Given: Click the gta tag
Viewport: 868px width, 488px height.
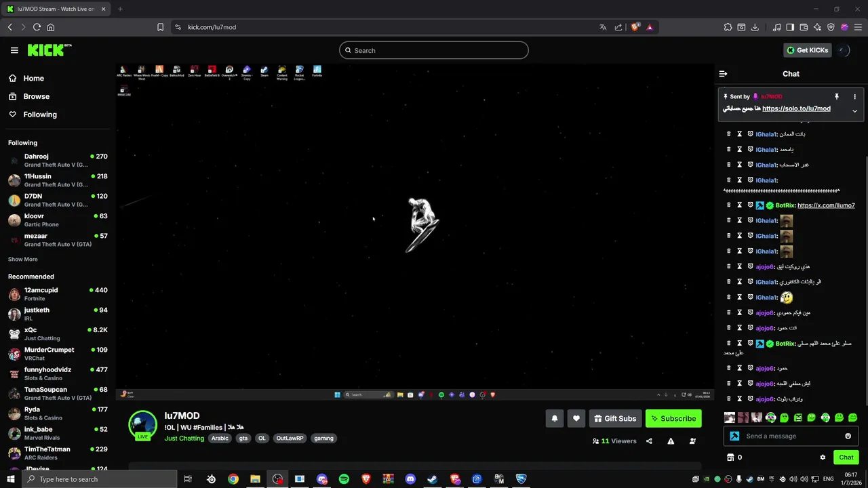Looking at the screenshot, I should [243, 439].
